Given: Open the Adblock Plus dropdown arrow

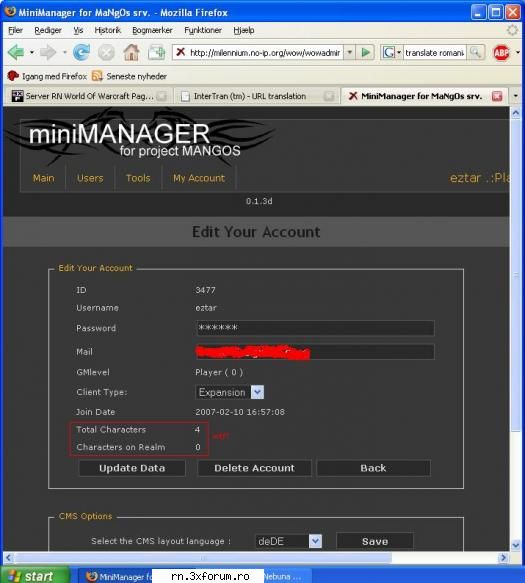Looking at the screenshot, I should [518, 52].
